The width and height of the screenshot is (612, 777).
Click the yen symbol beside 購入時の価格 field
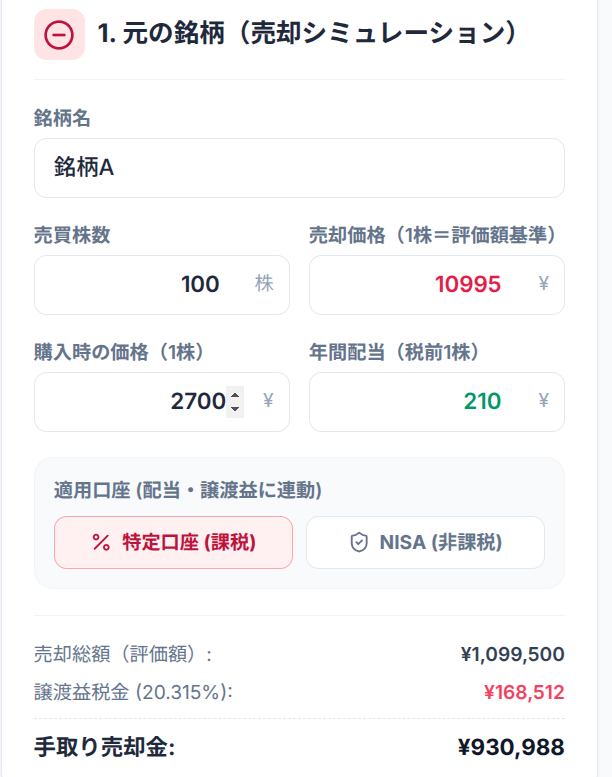[x=268, y=401]
